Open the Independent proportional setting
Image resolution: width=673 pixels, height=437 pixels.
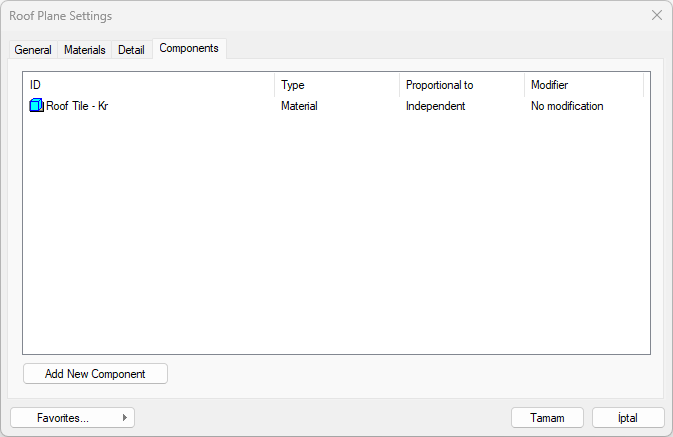(x=435, y=106)
